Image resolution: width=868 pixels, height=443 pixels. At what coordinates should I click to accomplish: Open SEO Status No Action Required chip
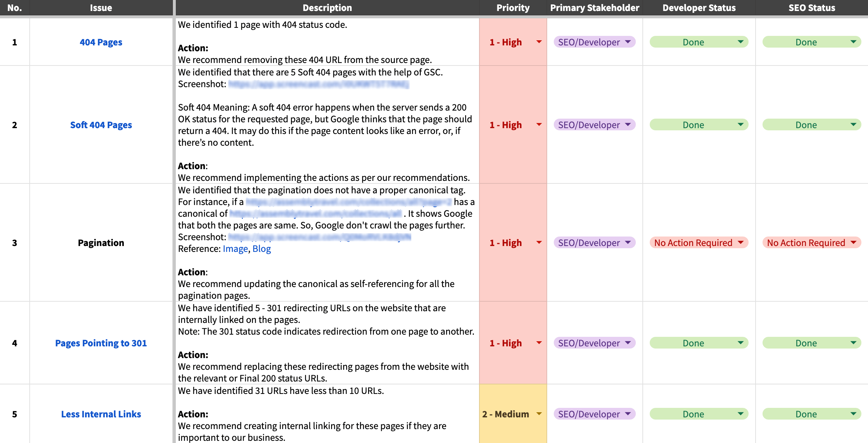tap(812, 243)
